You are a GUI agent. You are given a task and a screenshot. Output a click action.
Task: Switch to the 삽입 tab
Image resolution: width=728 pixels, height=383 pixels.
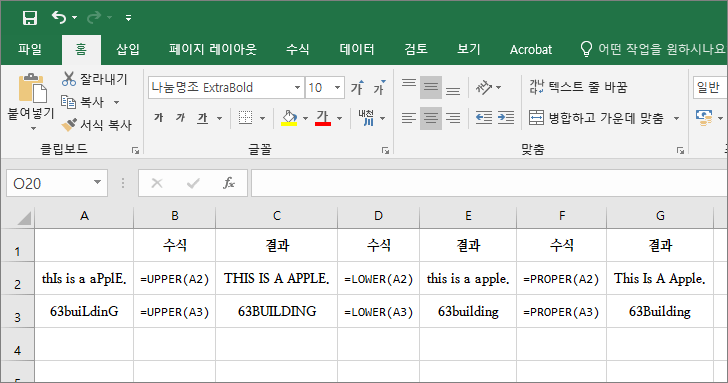pos(128,49)
